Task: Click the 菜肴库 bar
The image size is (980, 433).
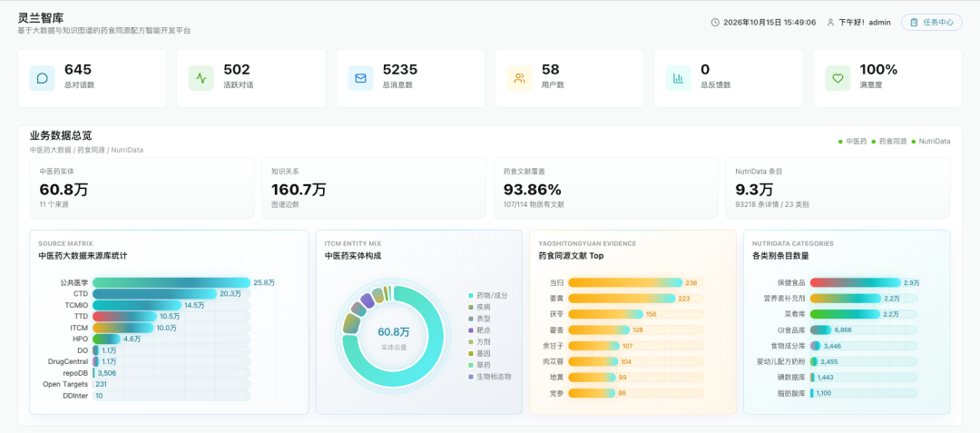Action: pyautogui.click(x=845, y=314)
